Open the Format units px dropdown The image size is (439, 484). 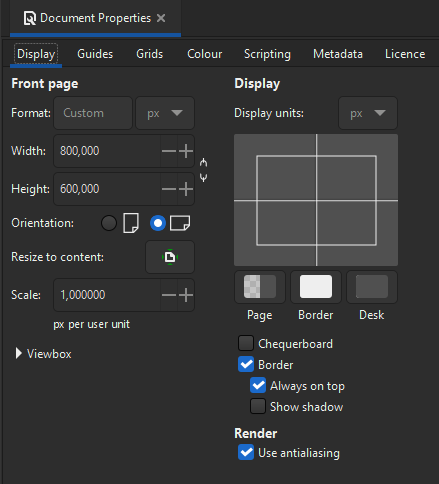click(x=165, y=113)
